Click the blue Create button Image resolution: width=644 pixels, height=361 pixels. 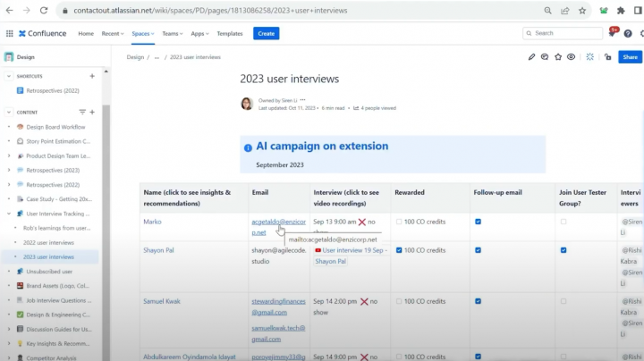click(x=266, y=33)
